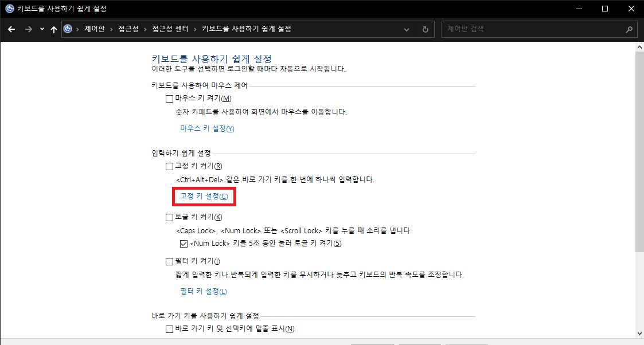
Task: Click the up-one-level arrow
Action: pos(53,29)
